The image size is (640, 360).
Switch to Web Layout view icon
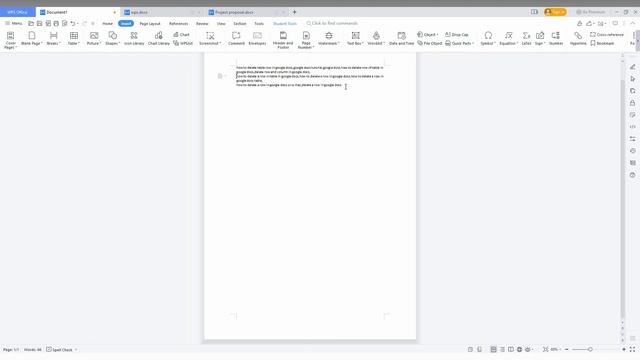pos(519,349)
